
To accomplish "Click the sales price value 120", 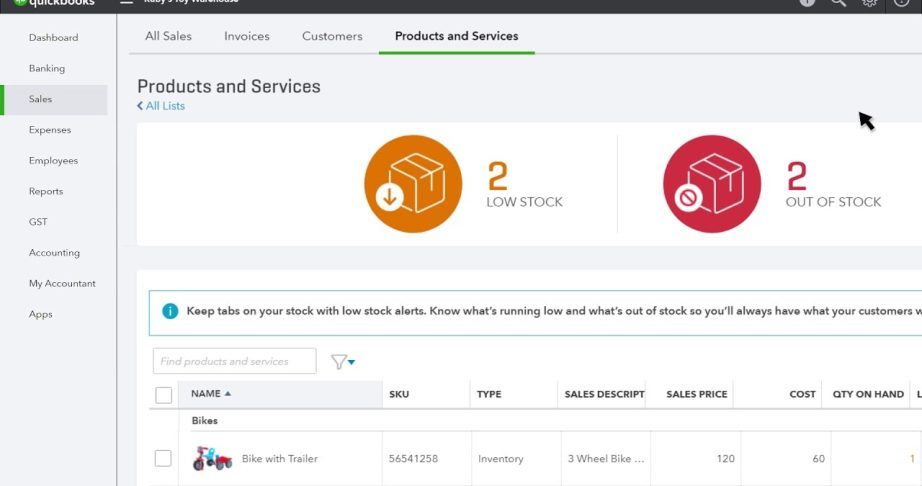I will point(726,458).
